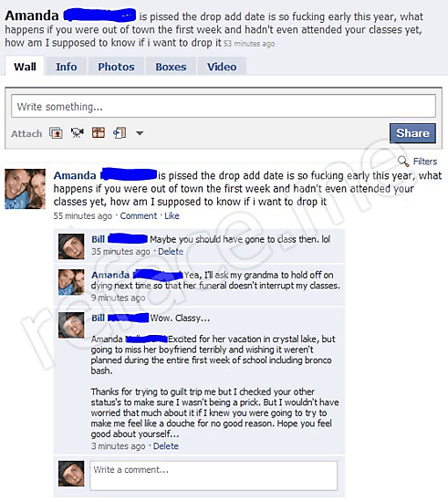This screenshot has height=502, width=448.
Task: Switch to the Info tab
Action: click(x=67, y=67)
